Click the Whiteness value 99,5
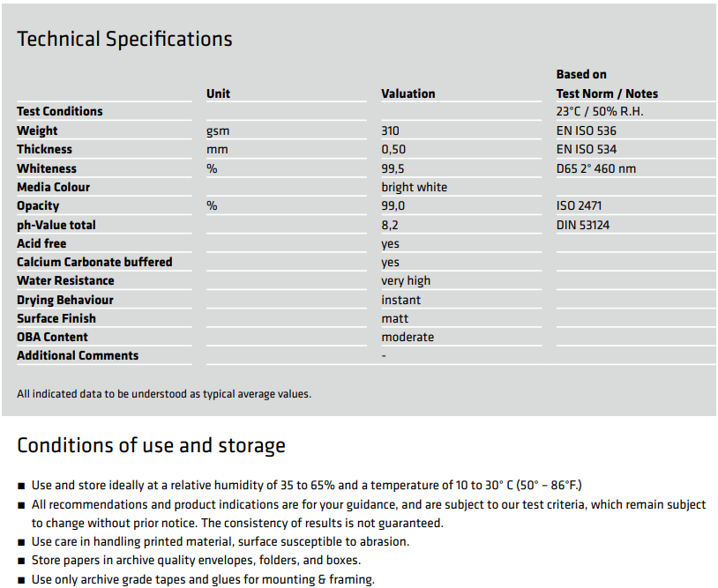The height and width of the screenshot is (588, 718). (393, 169)
